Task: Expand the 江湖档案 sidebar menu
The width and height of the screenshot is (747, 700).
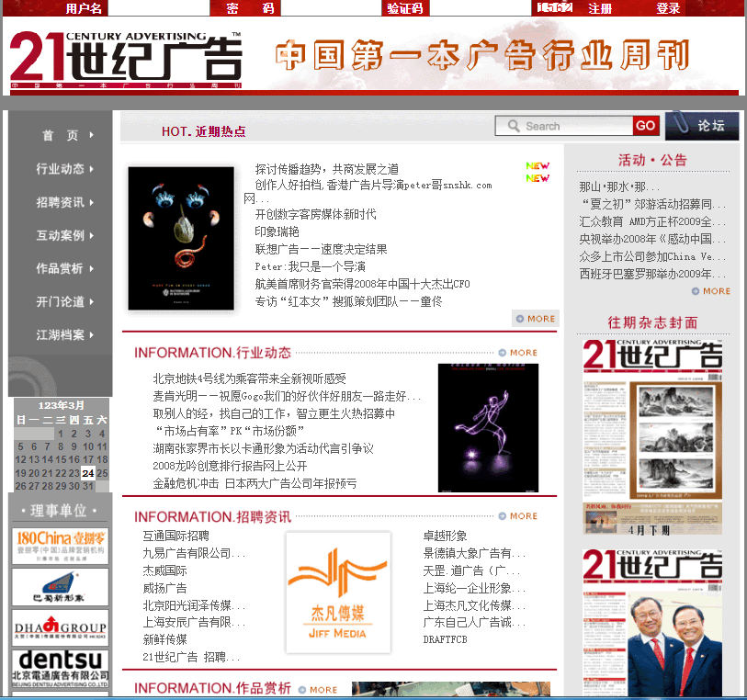Action: [x=66, y=335]
